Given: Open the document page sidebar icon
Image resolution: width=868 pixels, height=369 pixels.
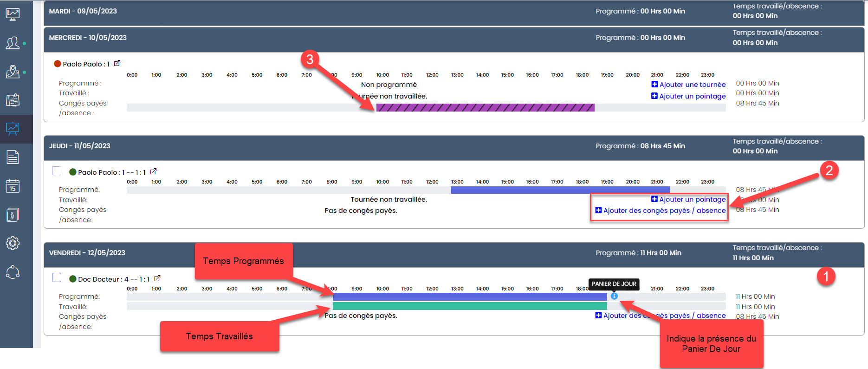Looking at the screenshot, I should 13,158.
